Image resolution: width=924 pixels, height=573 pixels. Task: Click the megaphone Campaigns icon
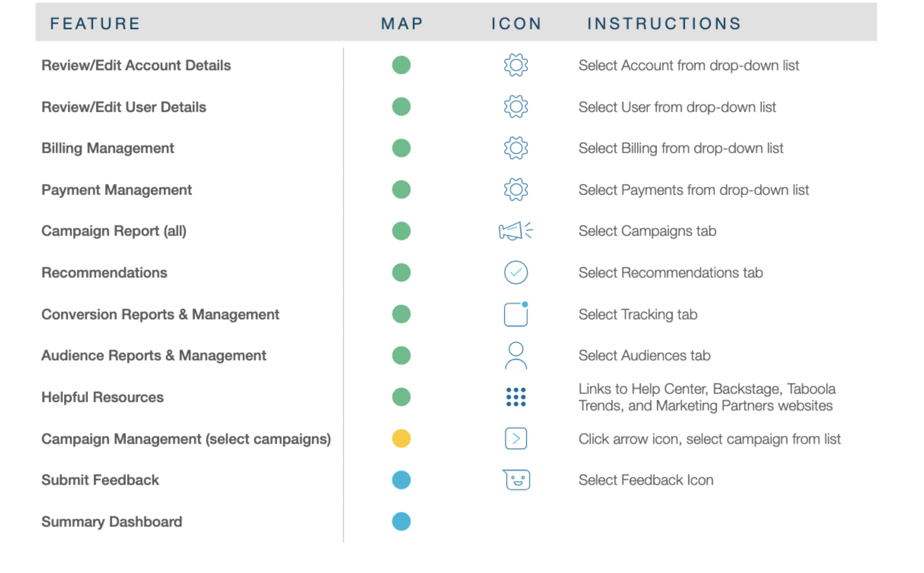coord(516,231)
